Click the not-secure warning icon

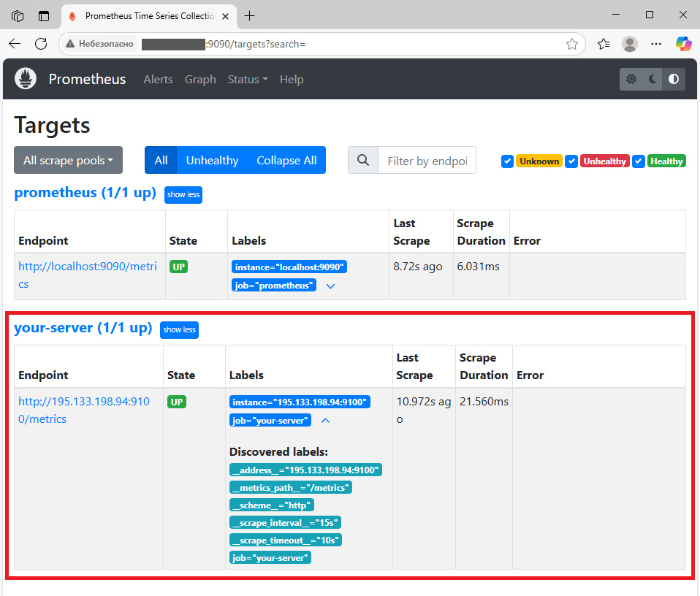pos(70,44)
